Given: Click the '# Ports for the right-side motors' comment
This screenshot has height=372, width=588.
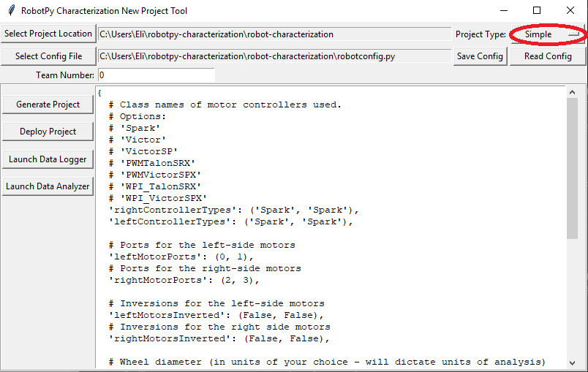Looking at the screenshot, I should (x=205, y=269).
